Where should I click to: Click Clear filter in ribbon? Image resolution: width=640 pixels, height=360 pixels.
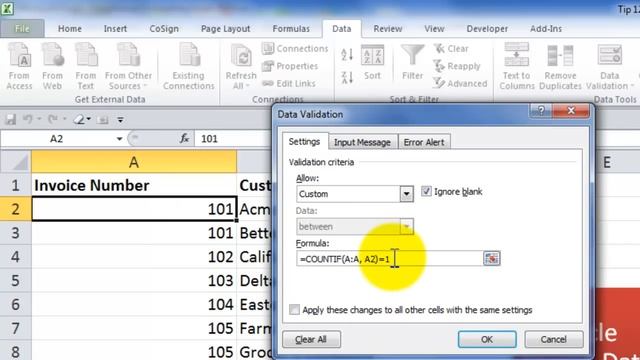pos(451,49)
